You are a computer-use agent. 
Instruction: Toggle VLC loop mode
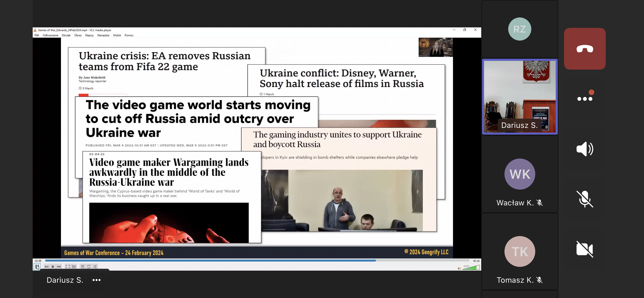tap(89, 267)
